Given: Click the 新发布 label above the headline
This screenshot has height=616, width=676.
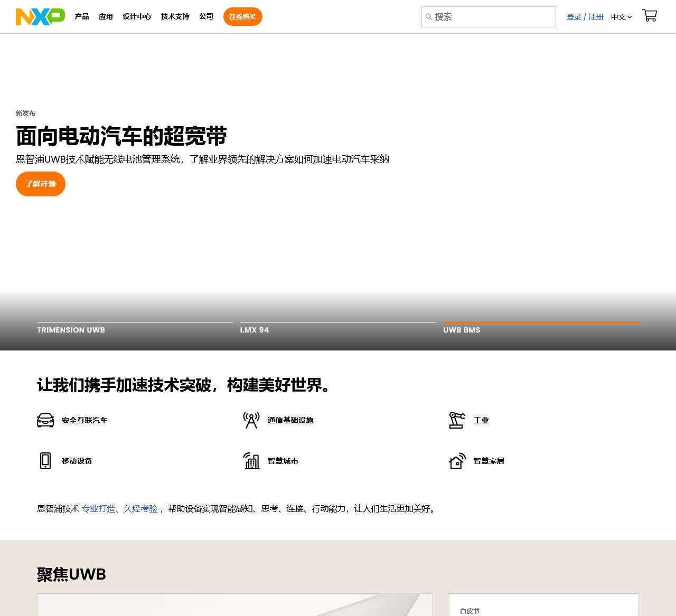Looking at the screenshot, I should point(25,113).
